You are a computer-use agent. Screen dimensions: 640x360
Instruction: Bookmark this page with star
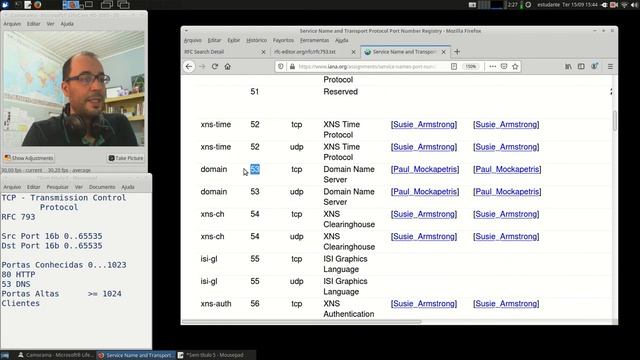click(x=515, y=67)
